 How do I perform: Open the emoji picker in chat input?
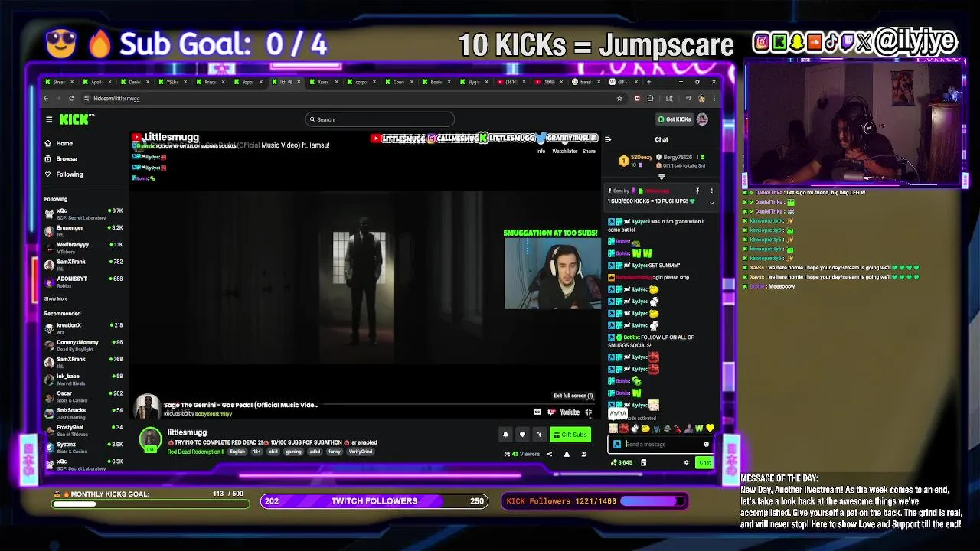click(707, 444)
